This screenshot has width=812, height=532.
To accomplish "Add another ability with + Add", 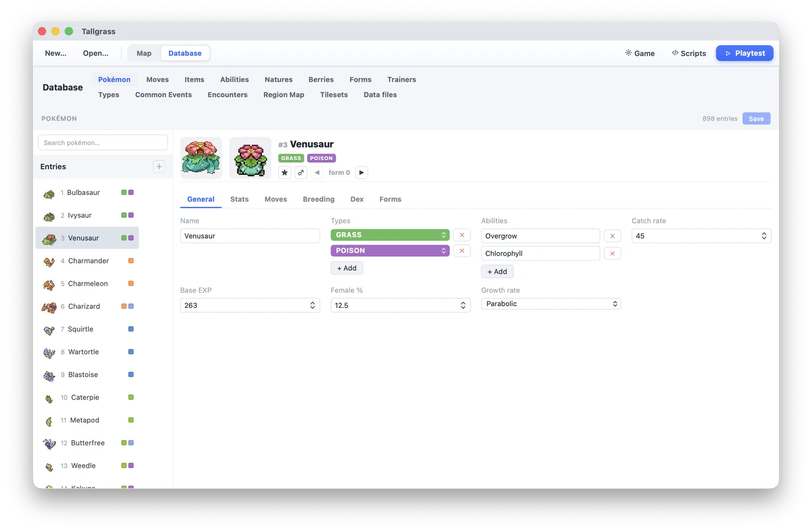I will (x=497, y=271).
